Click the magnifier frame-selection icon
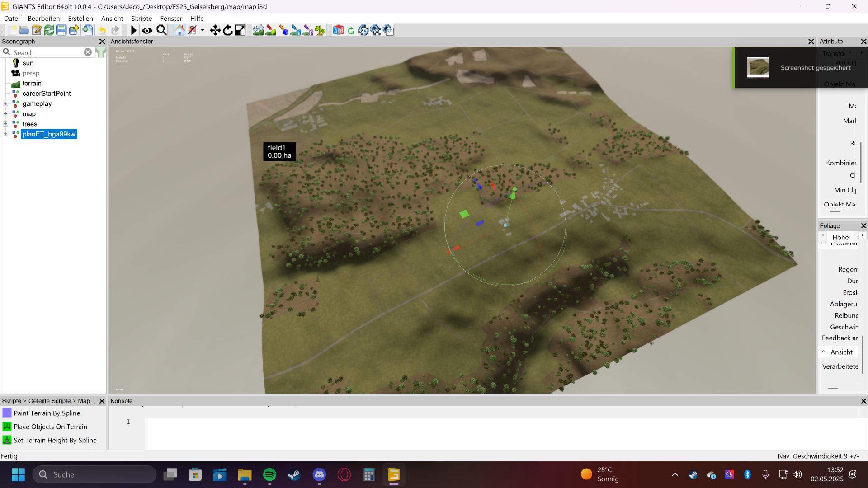 click(161, 30)
